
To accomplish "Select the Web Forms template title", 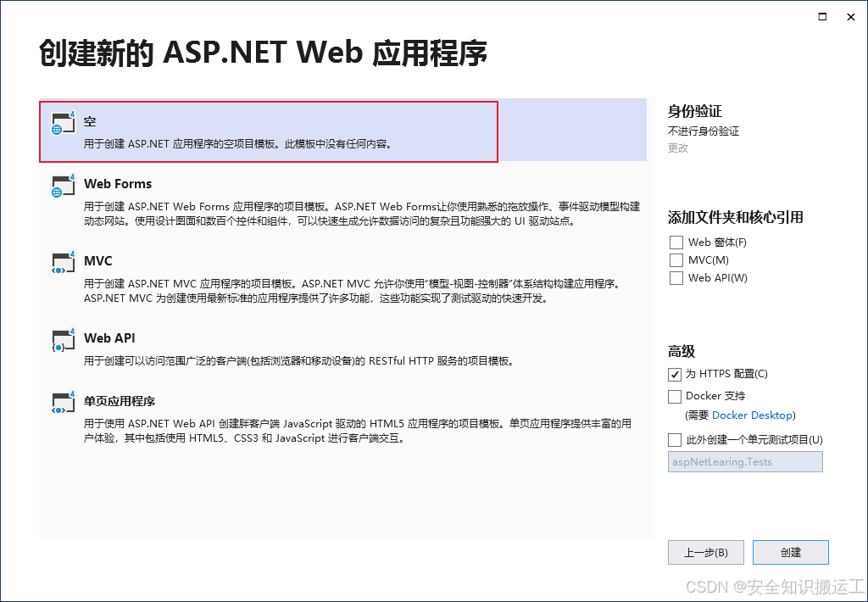I will click(x=117, y=184).
